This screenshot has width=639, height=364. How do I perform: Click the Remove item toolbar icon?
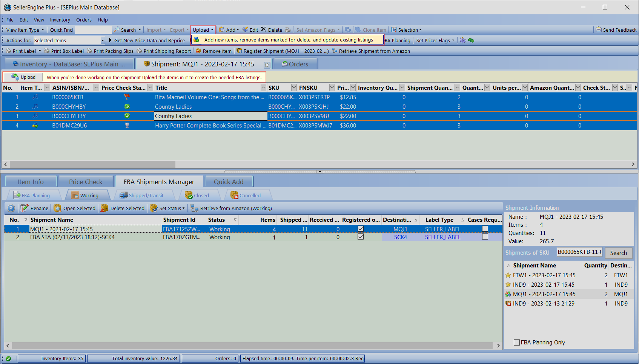click(198, 51)
